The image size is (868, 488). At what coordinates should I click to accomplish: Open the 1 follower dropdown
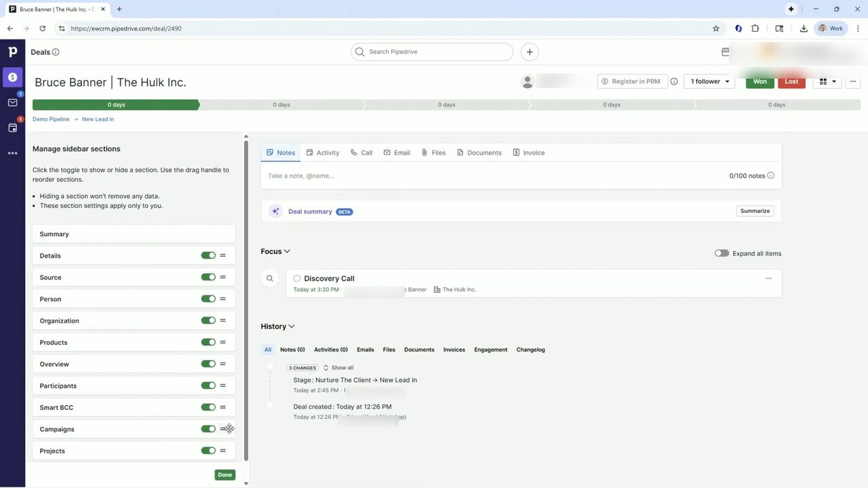(710, 81)
